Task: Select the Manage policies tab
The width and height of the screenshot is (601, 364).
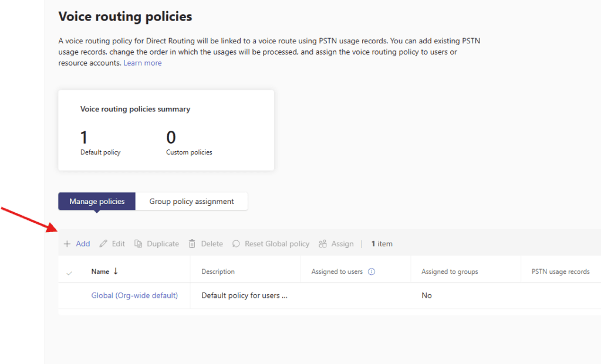Action: [97, 202]
